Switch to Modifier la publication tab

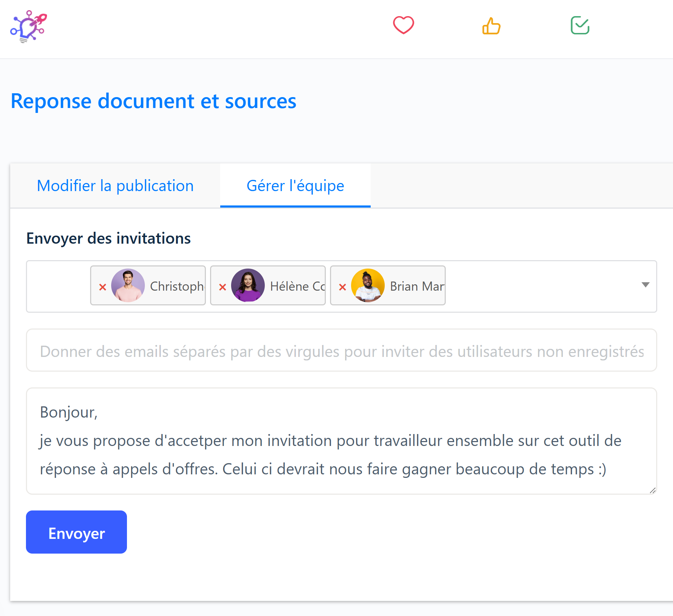[x=115, y=186]
